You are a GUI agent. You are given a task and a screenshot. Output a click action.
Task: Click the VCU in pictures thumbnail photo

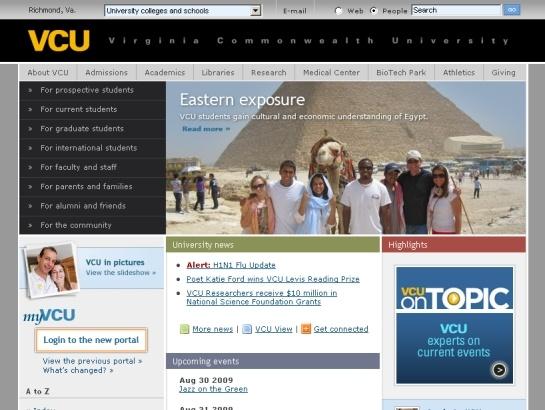[51, 270]
